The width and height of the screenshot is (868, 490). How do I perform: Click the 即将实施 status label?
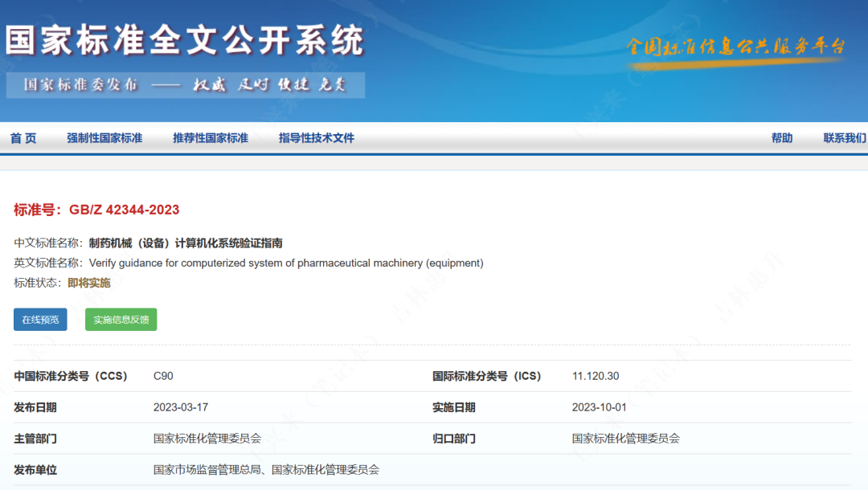89,283
